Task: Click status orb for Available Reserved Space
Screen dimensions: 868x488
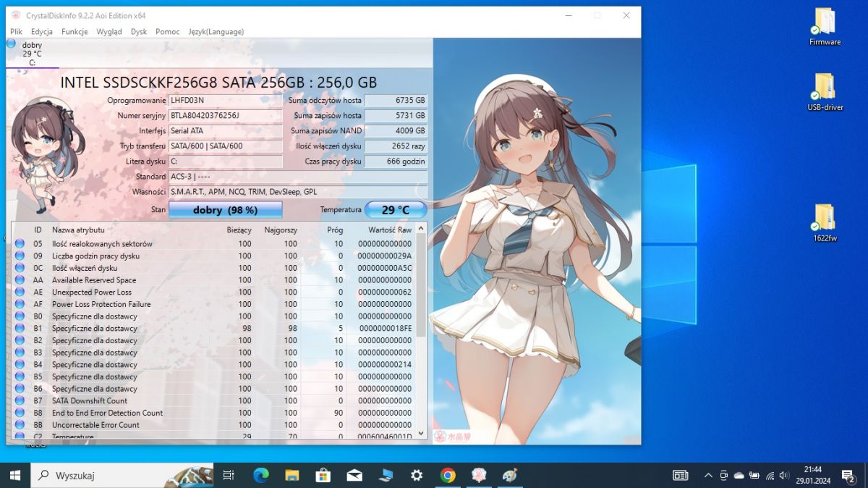Action: (20, 280)
